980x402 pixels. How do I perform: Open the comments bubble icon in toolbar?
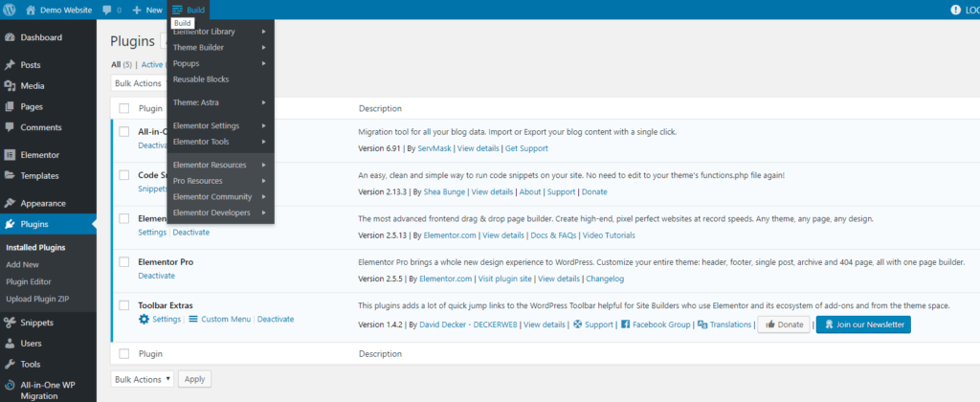click(107, 10)
